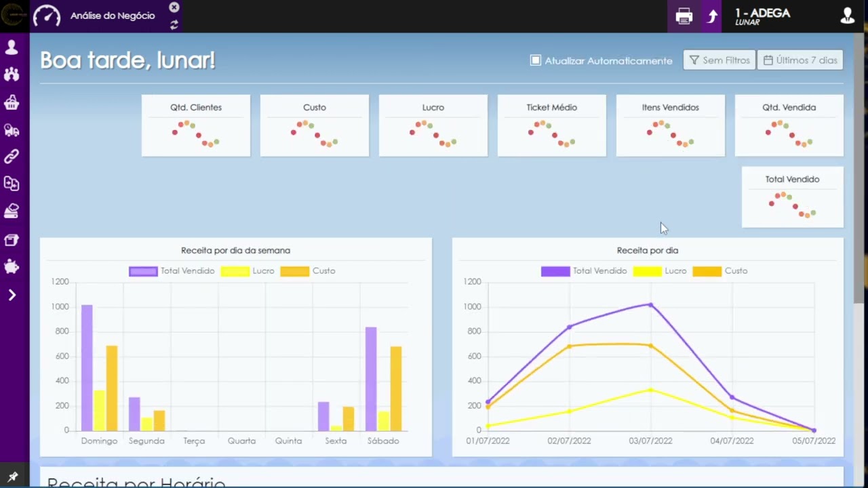Open the single user icon in sidebar
The height and width of the screenshot is (488, 868).
(x=12, y=47)
